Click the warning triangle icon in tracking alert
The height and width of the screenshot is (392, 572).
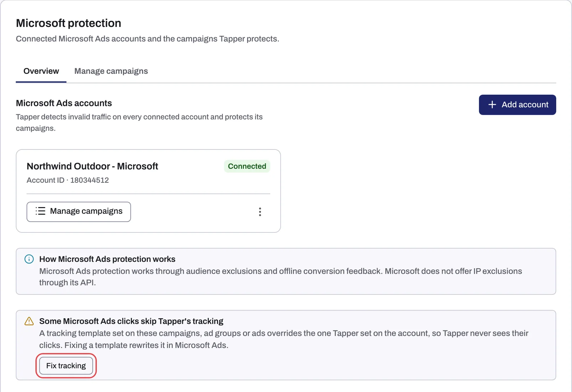coord(29,321)
